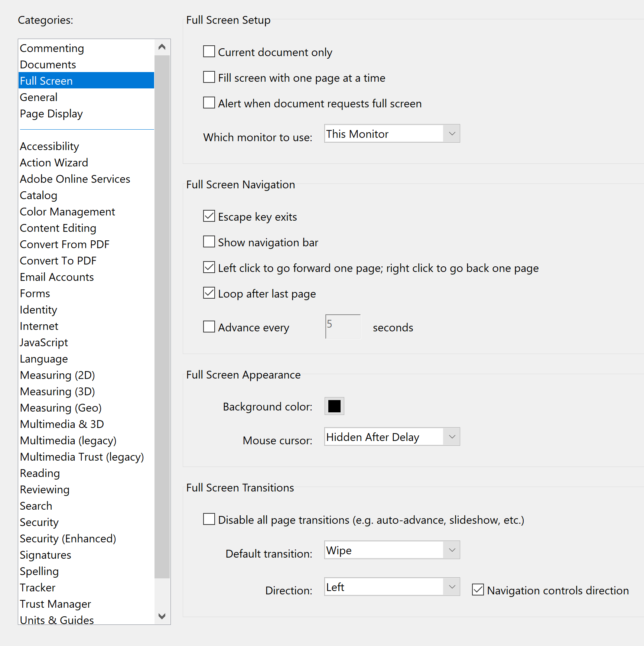Select Multimedia (legacy) category
644x646 pixels.
pyautogui.click(x=86, y=441)
